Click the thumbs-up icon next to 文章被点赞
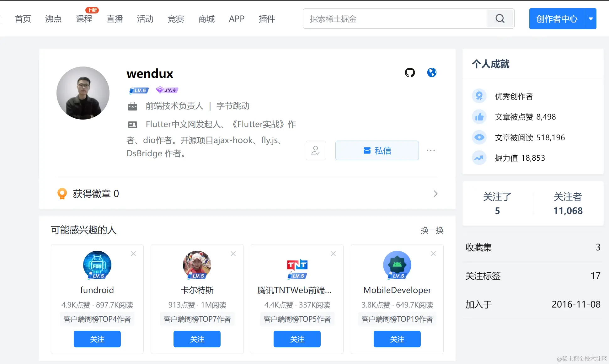This screenshot has height=364, width=609. [479, 116]
